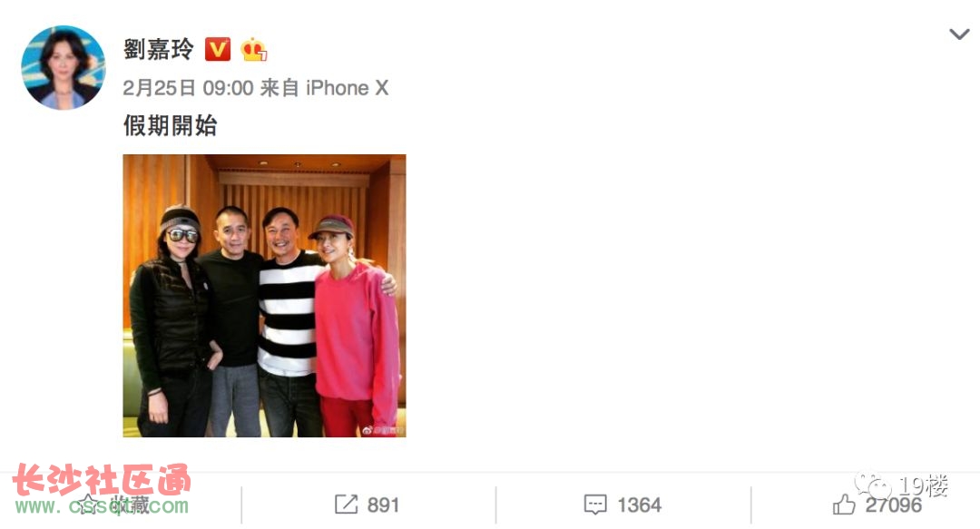
Task: Click the orange V verified badge
Action: tap(218, 49)
